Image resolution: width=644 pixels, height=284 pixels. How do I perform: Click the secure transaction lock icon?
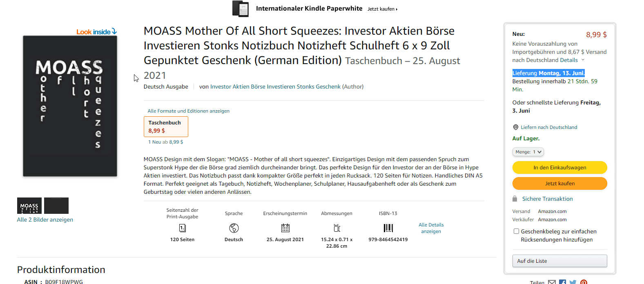515,199
